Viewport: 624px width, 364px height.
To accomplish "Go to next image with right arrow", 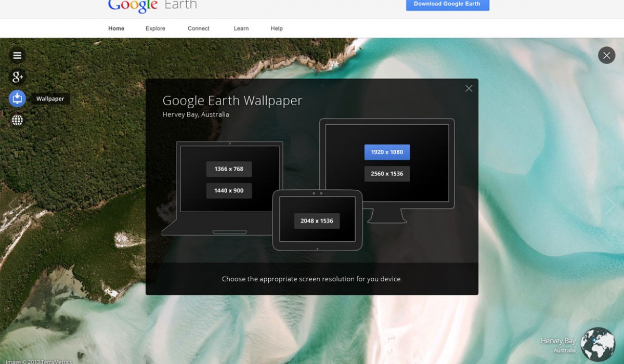I will click(x=610, y=205).
